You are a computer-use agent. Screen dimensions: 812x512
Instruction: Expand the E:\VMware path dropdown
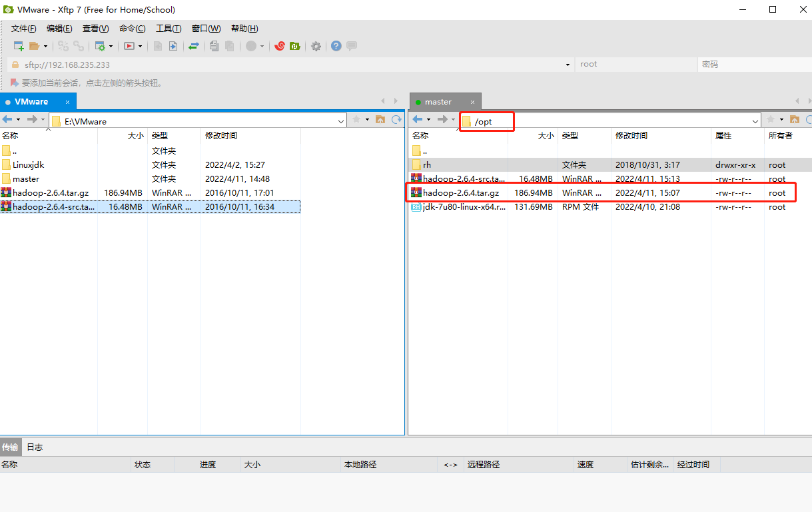point(341,121)
